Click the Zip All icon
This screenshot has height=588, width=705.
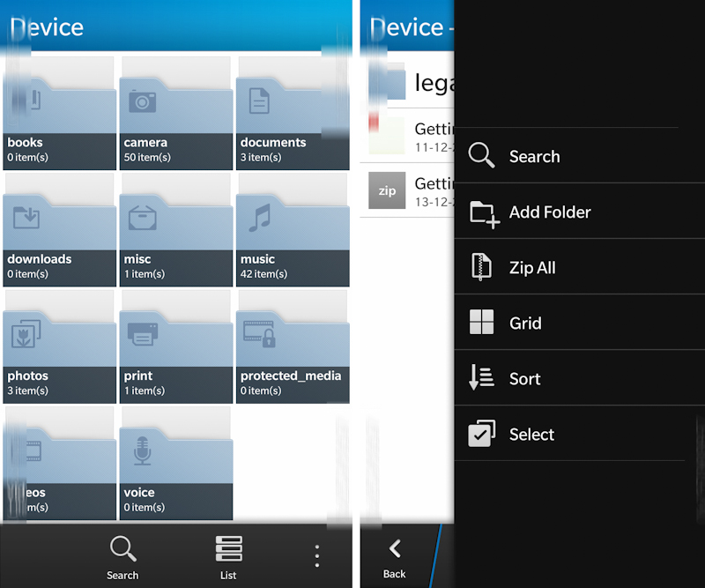click(482, 267)
